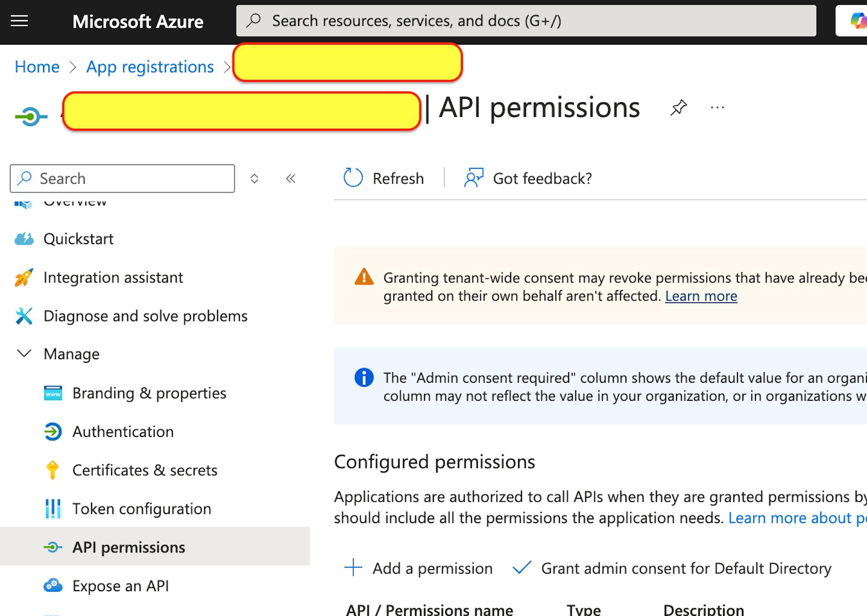Open the Learn more link in warning banner
This screenshot has width=867, height=616.
tap(700, 296)
